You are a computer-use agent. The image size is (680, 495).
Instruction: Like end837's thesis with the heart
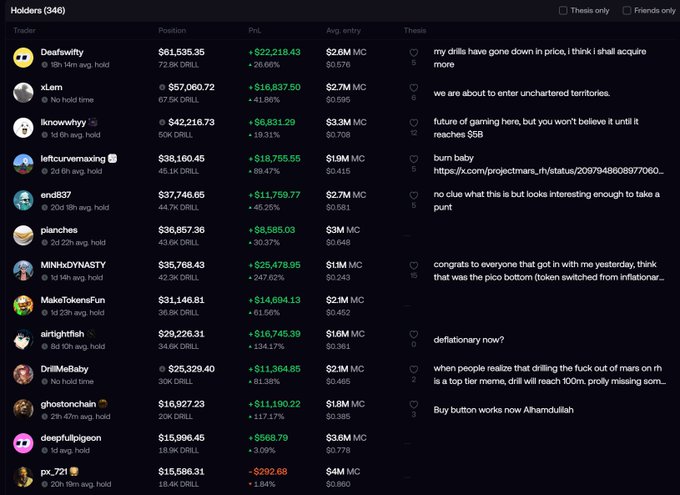pyautogui.click(x=414, y=195)
